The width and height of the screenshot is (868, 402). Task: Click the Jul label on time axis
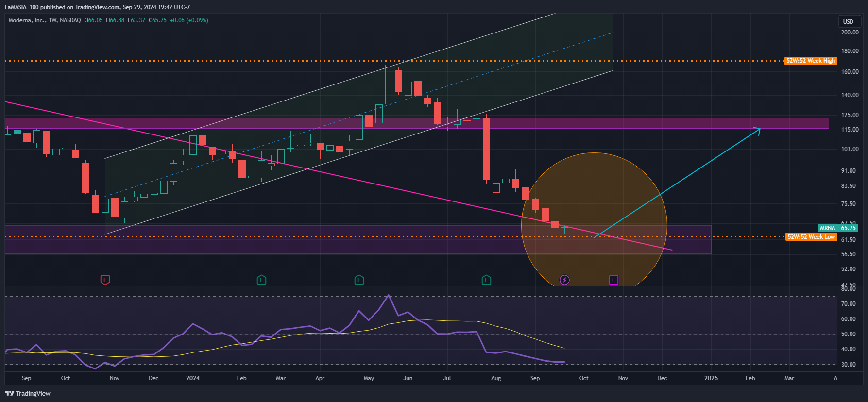point(447,378)
